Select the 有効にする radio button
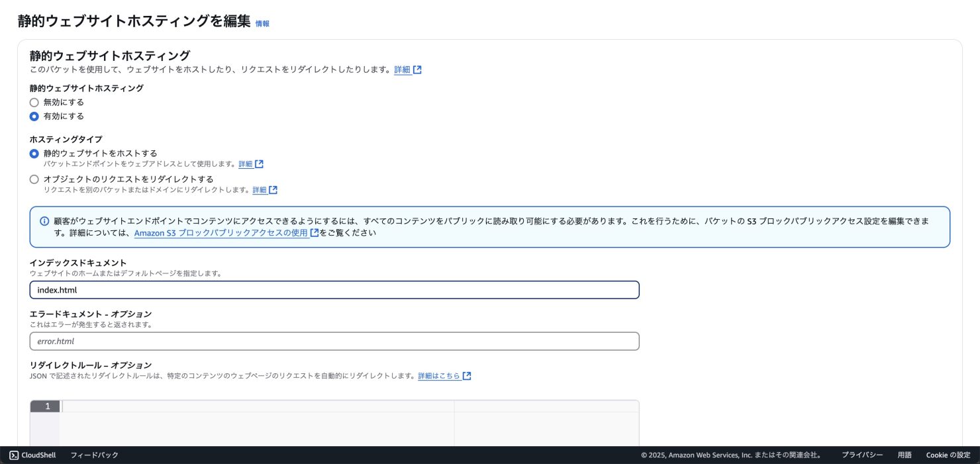 pyautogui.click(x=34, y=116)
